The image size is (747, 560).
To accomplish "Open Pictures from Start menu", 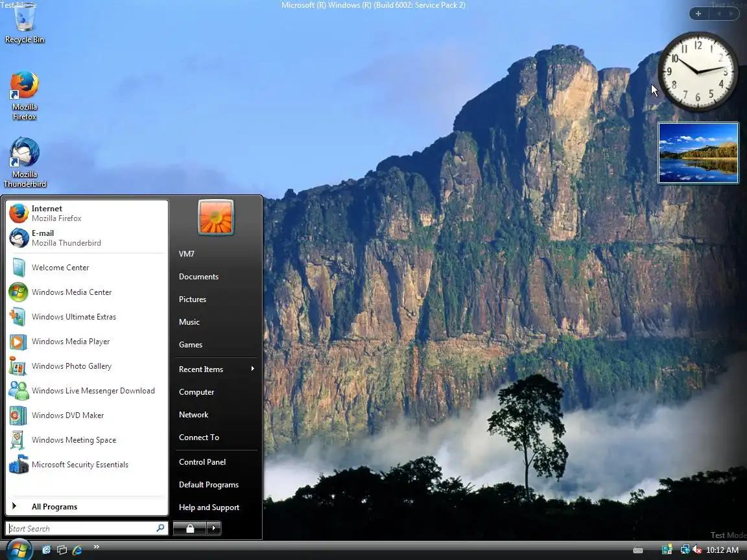I will coord(216,299).
